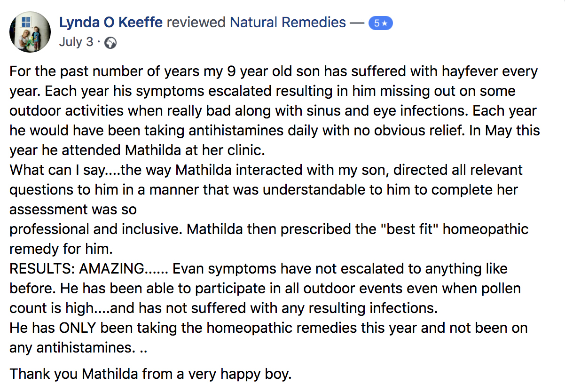The width and height of the screenshot is (565, 392).
Task: Visit the Natural Remedies page link
Action: [288, 22]
